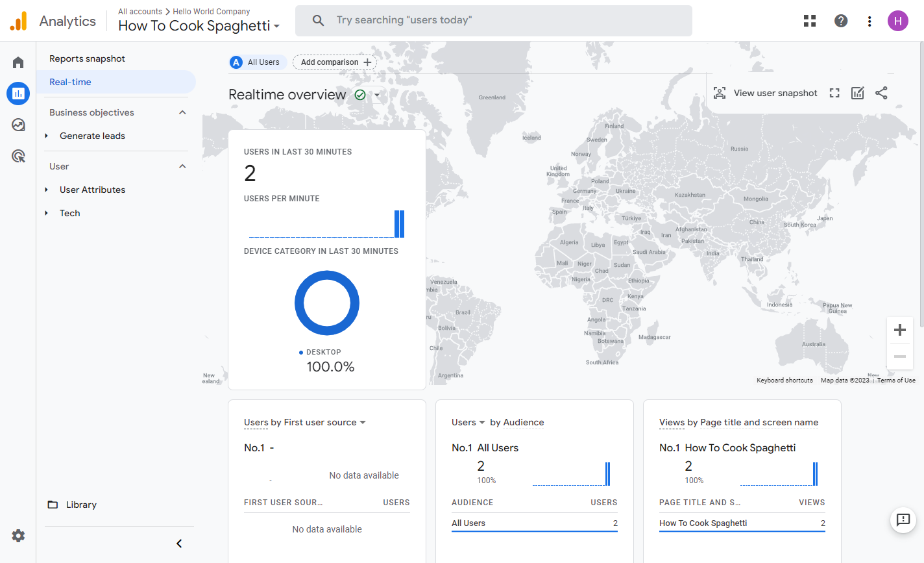
Task: Add a comparison to the report
Action: point(334,62)
